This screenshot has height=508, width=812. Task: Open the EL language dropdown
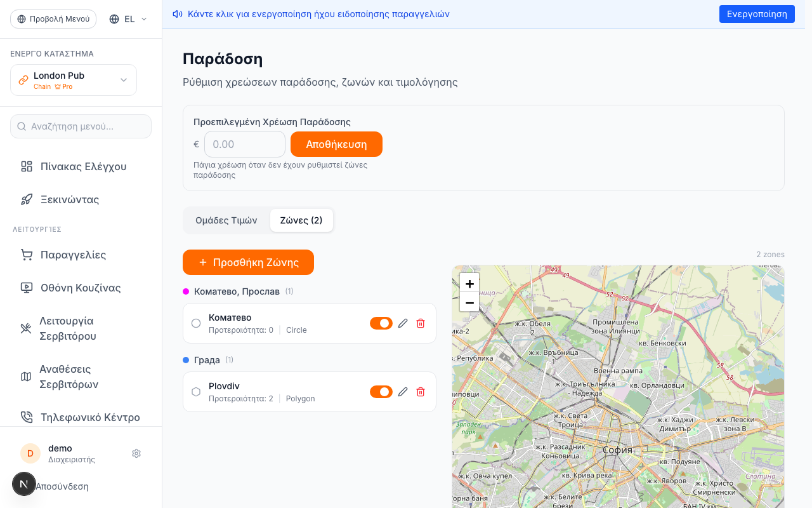click(128, 19)
